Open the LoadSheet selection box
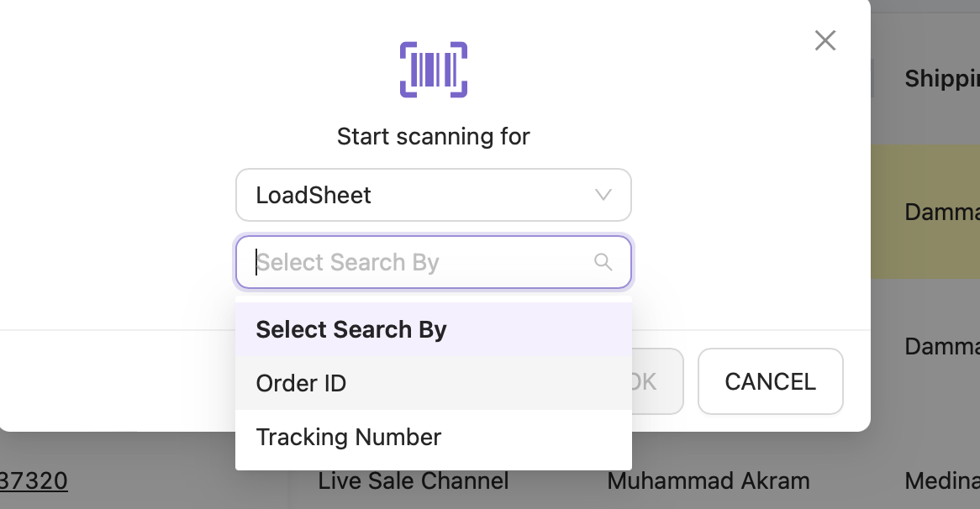Image resolution: width=980 pixels, height=509 pixels. click(434, 195)
